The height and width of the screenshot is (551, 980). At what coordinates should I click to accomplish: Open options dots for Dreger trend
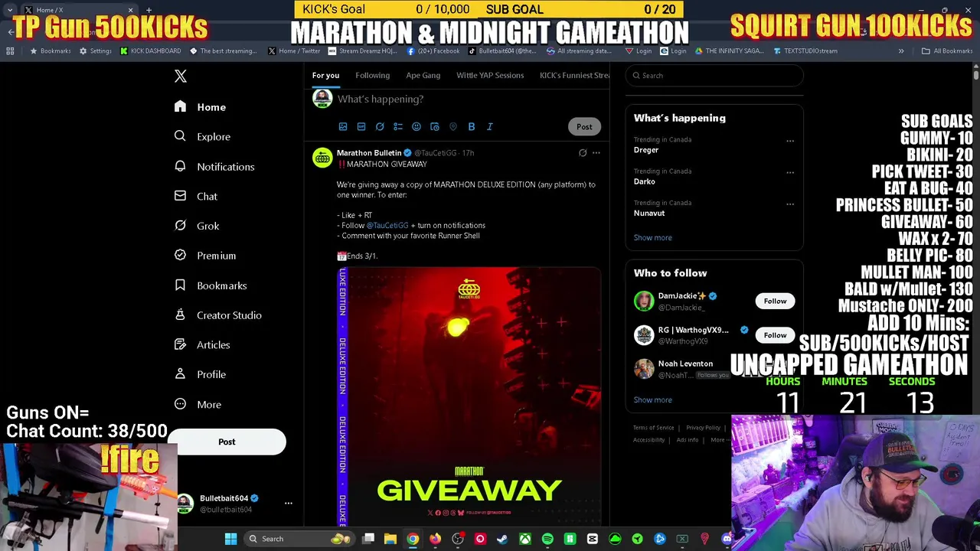pyautogui.click(x=790, y=141)
